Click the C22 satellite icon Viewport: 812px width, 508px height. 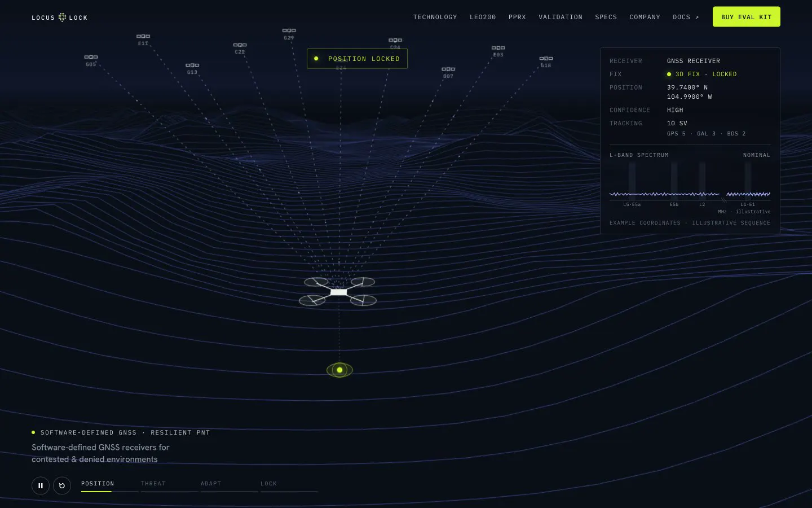click(x=240, y=45)
